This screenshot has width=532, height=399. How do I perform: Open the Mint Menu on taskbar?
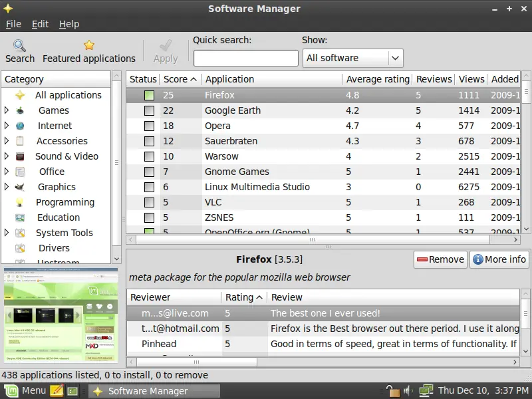(x=25, y=391)
